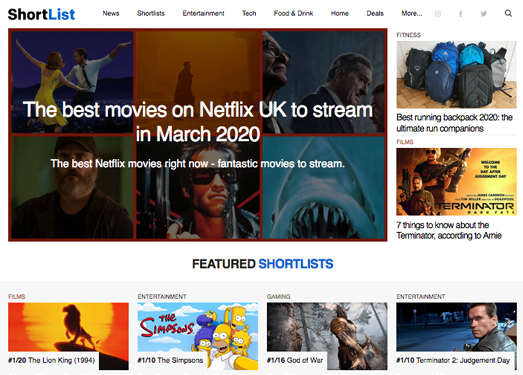Open the Deals menu item

[x=375, y=14]
